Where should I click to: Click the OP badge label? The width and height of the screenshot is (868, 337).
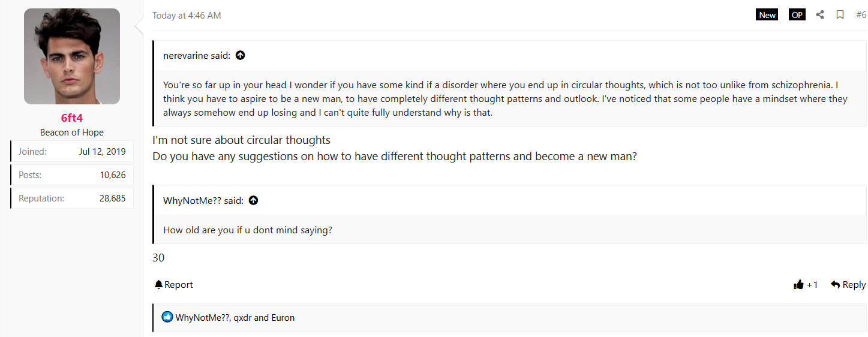[797, 15]
